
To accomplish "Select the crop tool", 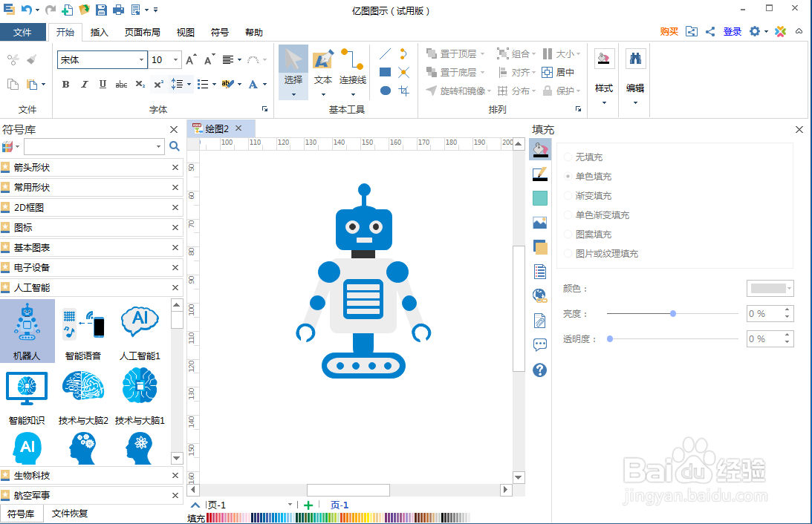I will [x=404, y=91].
